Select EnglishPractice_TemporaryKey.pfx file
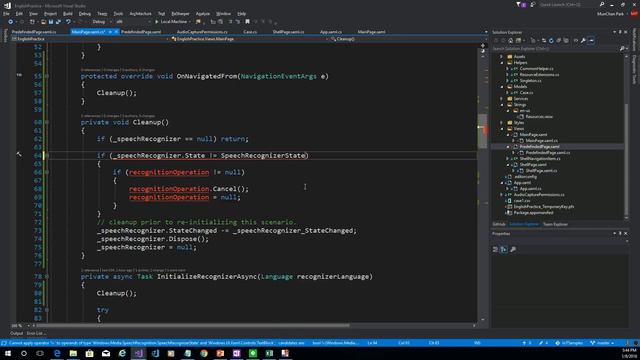 point(543,207)
